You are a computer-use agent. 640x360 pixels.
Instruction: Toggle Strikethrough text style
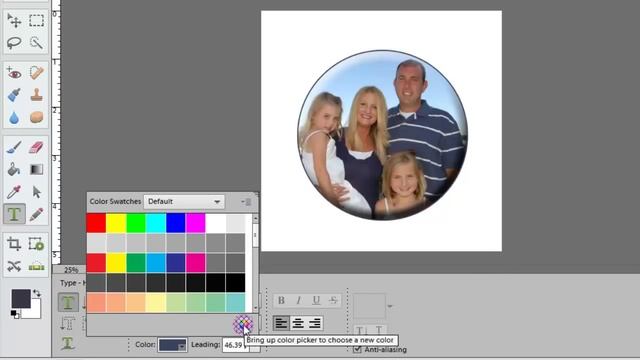(x=333, y=300)
